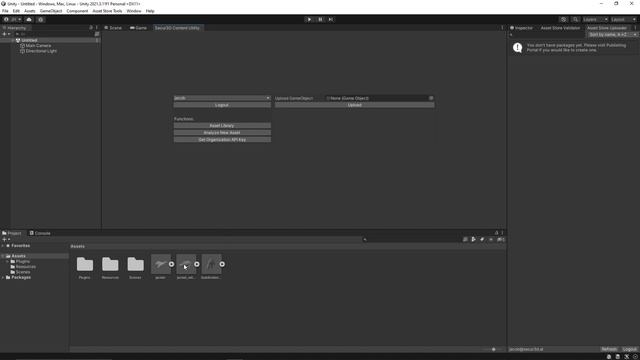Toggle hidden packages visibility in Project
Viewport: 640px width, 360px height.
[x=500, y=240]
